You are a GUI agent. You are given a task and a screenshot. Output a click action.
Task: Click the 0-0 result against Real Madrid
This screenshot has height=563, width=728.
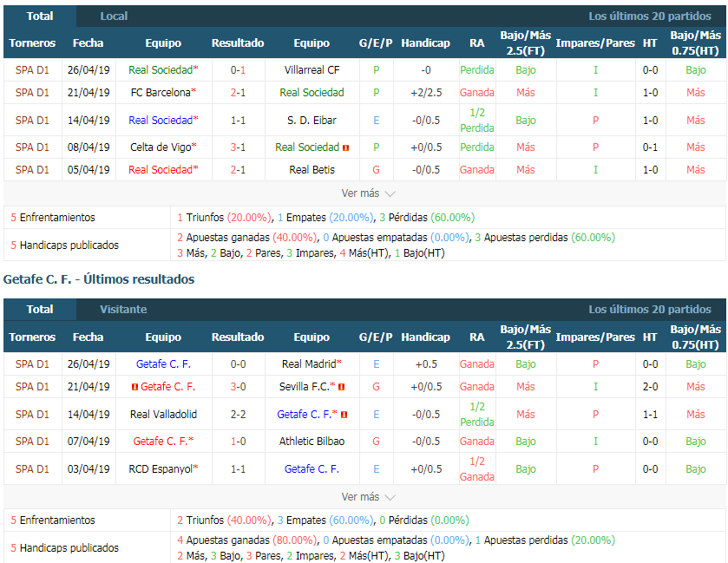(x=238, y=363)
